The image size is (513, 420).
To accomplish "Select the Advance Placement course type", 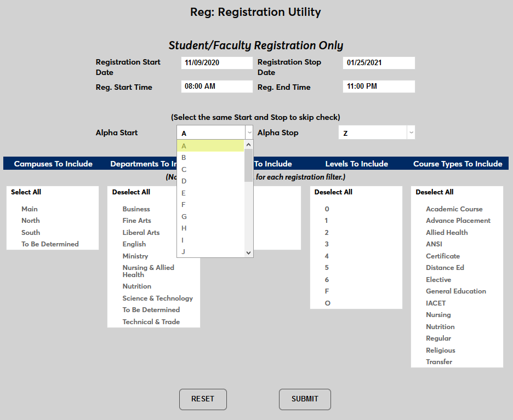I will pyautogui.click(x=458, y=220).
